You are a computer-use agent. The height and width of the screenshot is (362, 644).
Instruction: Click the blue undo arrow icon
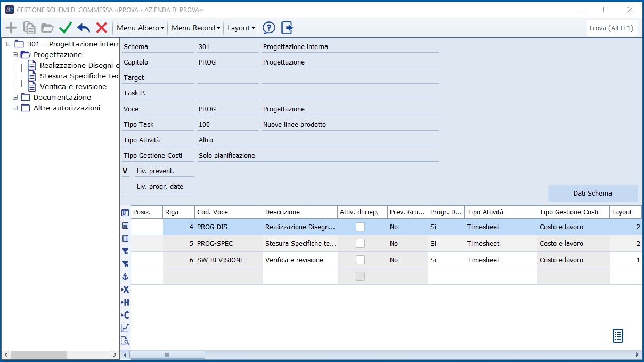(x=84, y=28)
